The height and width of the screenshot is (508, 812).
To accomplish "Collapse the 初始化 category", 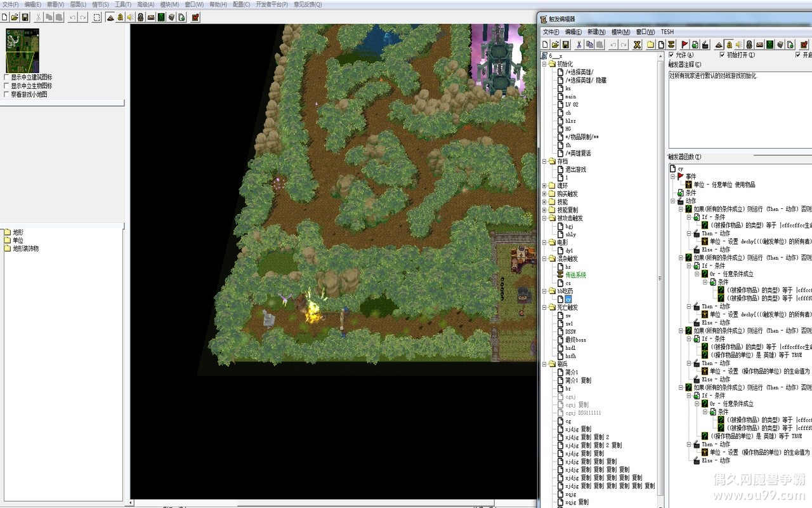I will (x=544, y=64).
